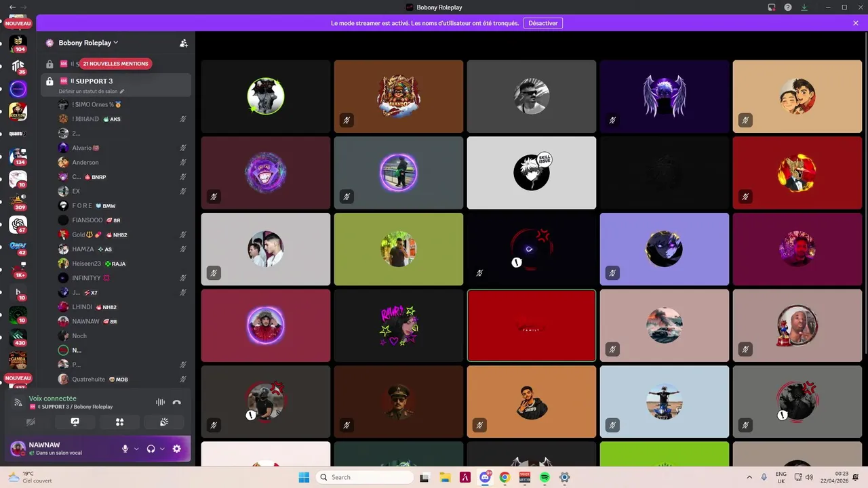This screenshot has width=868, height=488.
Task: Open the purple ring server icon
Action: [18, 89]
